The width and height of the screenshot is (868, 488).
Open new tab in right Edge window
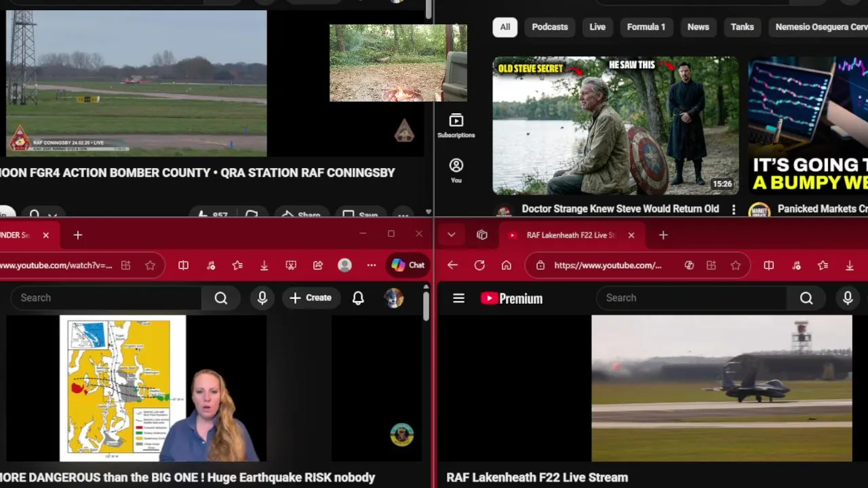[663, 235]
